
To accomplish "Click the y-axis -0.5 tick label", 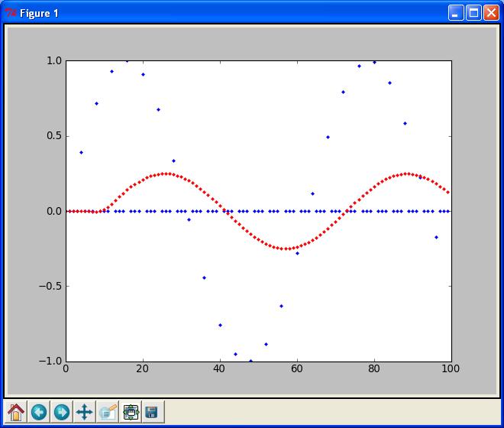I will tap(52, 287).
